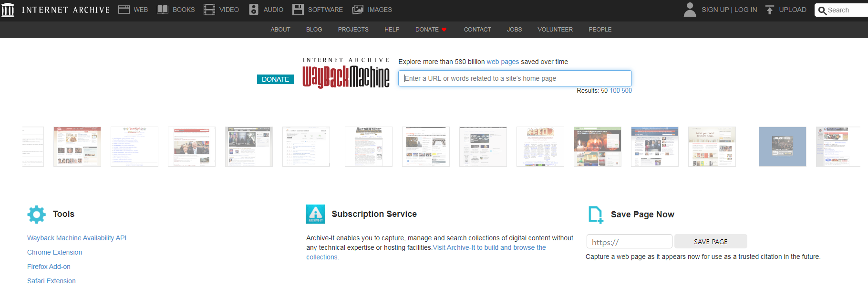Open the Jobs menu item
868x289 pixels.
click(x=514, y=30)
